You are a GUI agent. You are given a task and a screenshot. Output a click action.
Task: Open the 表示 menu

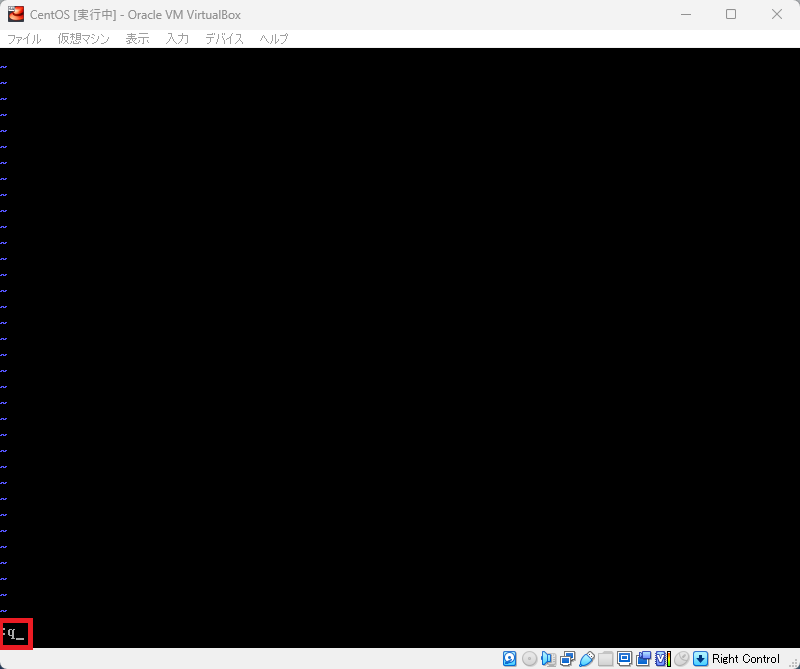(137, 39)
